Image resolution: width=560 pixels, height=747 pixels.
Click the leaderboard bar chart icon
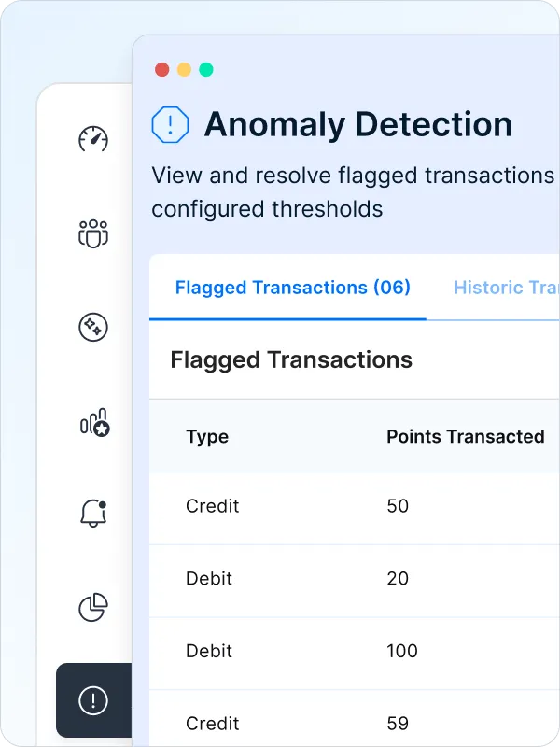coord(93,421)
